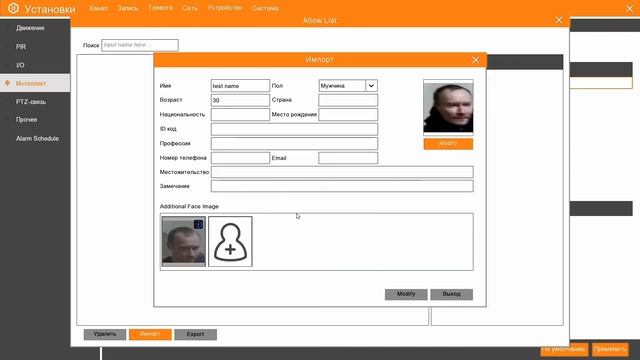Click the Export button

coord(196,334)
